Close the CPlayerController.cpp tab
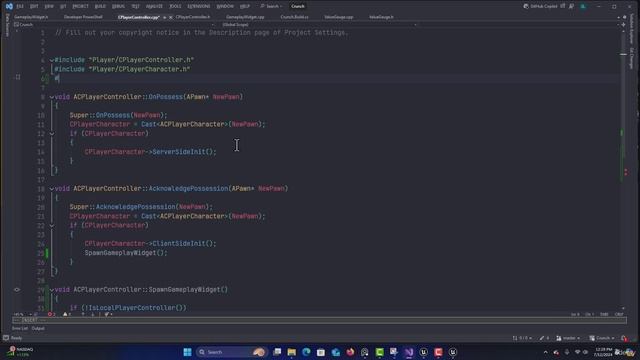 (171, 17)
